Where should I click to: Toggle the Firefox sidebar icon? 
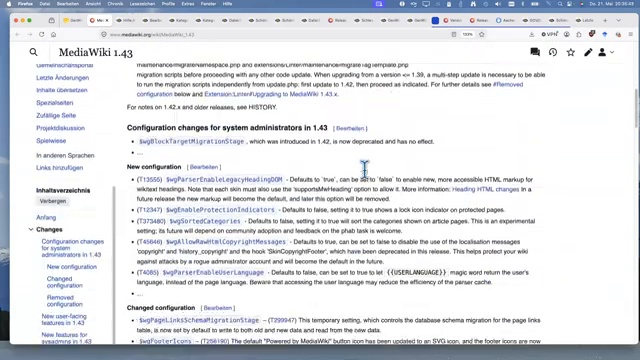51,20
